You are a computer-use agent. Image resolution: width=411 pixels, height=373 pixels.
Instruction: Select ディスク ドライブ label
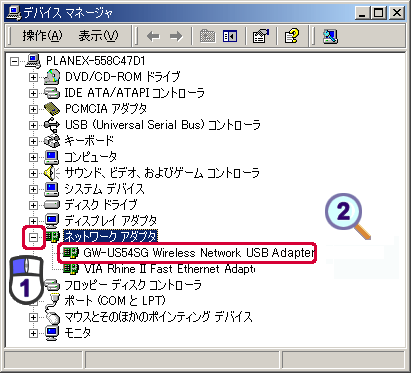point(101,205)
